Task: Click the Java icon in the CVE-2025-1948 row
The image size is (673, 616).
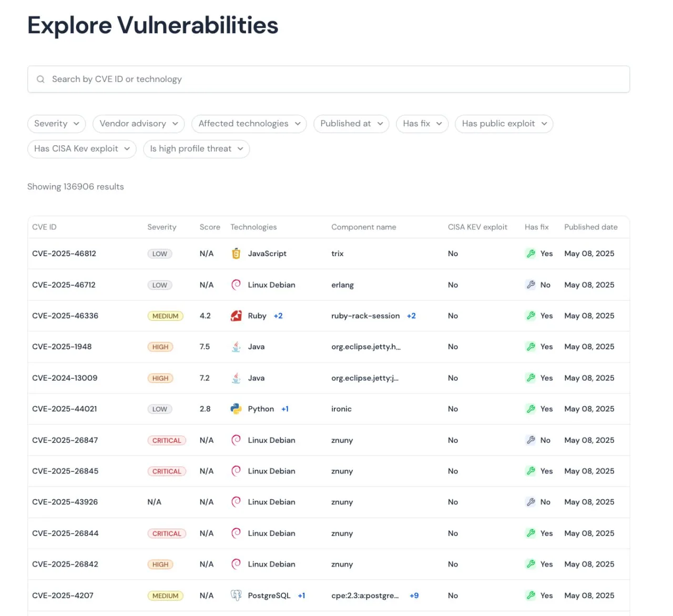Action: (x=236, y=347)
